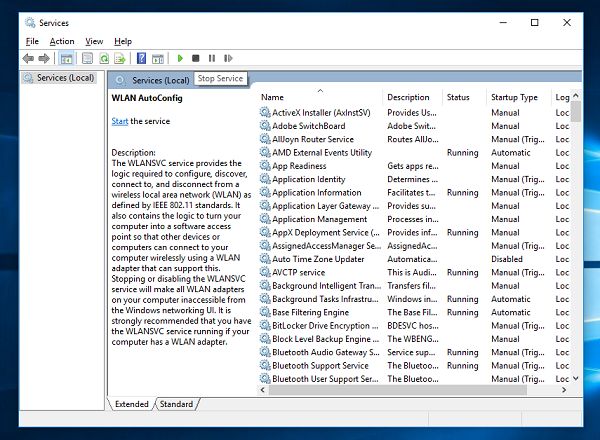Click 'BDESVC hos...' description cell
This screenshot has height=440, width=600.
pyautogui.click(x=413, y=326)
